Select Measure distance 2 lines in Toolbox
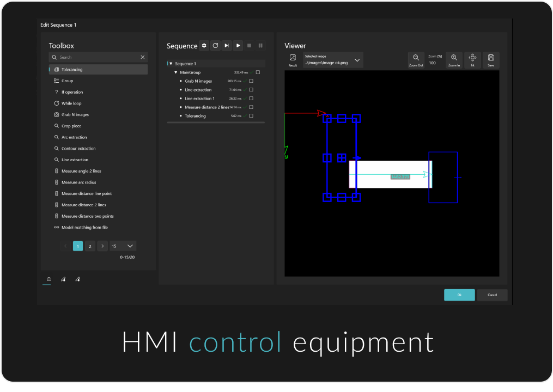Viewport: 553px width, 392px height. click(x=99, y=205)
